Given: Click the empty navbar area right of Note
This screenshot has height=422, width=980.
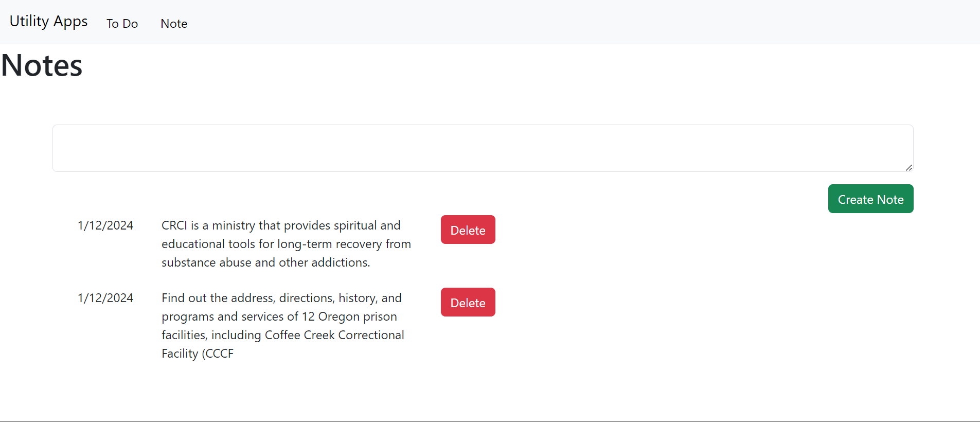Looking at the screenshot, I should [581, 22].
